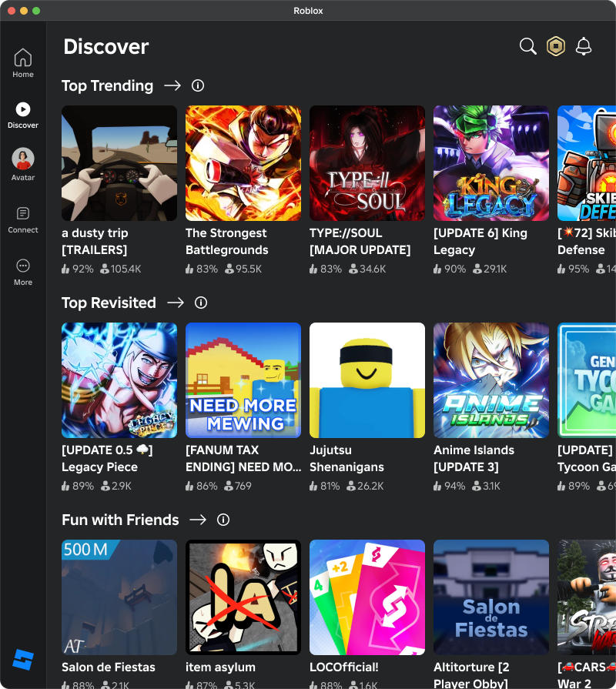Viewport: 616px width, 689px height.
Task: Click the Discover page heading
Action: point(106,47)
